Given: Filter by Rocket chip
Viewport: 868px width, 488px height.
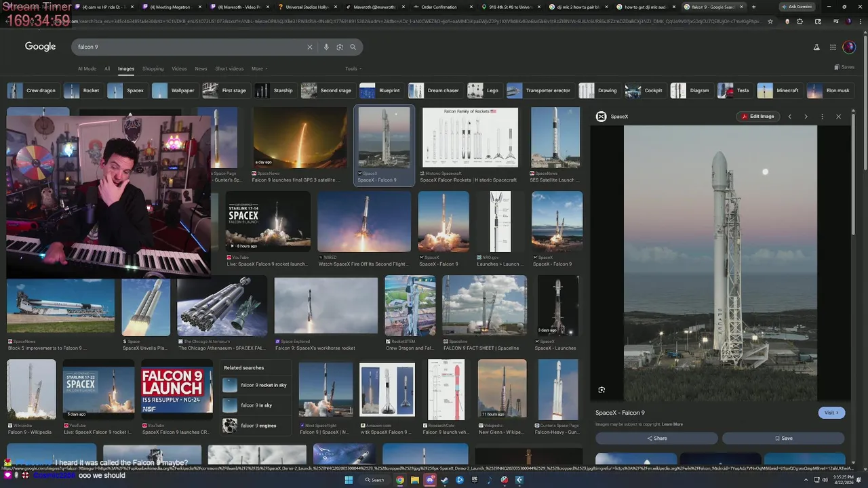Looking at the screenshot, I should [x=82, y=90].
